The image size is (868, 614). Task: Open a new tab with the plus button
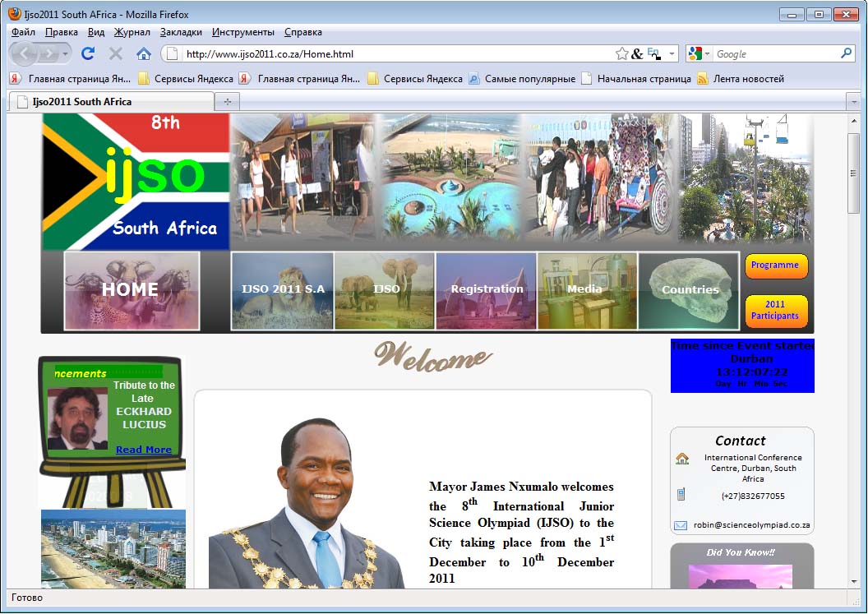tap(228, 101)
